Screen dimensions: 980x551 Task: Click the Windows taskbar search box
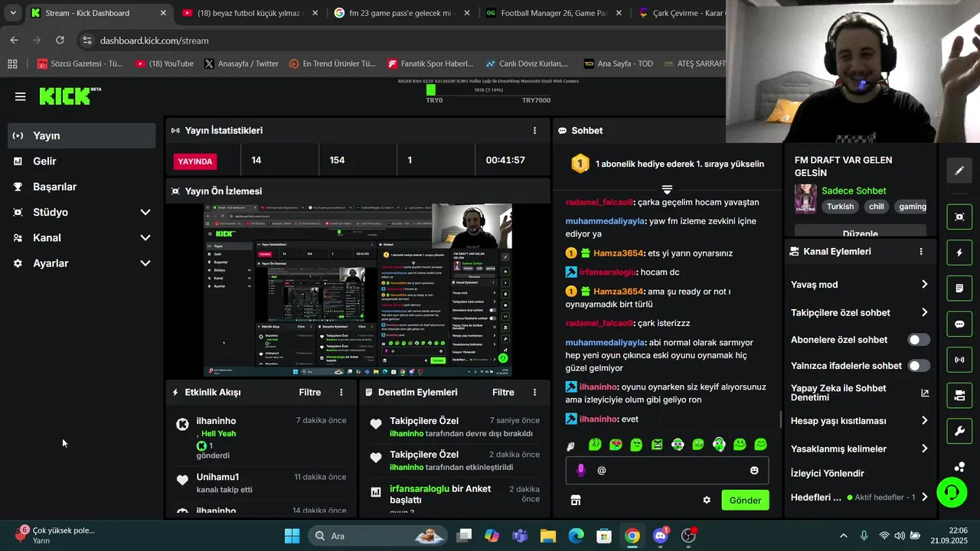coord(378,536)
